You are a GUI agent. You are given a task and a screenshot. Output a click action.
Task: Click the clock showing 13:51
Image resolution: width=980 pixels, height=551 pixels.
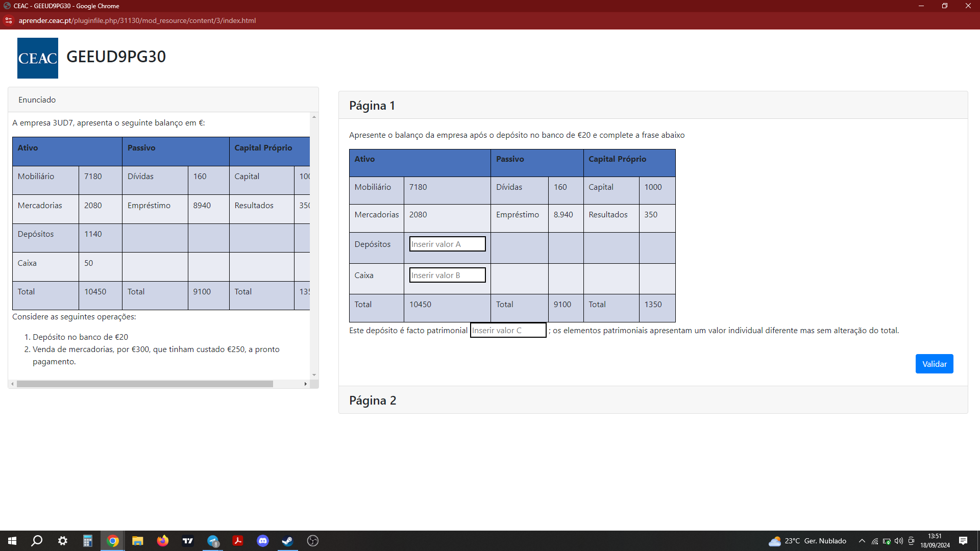coord(935,541)
